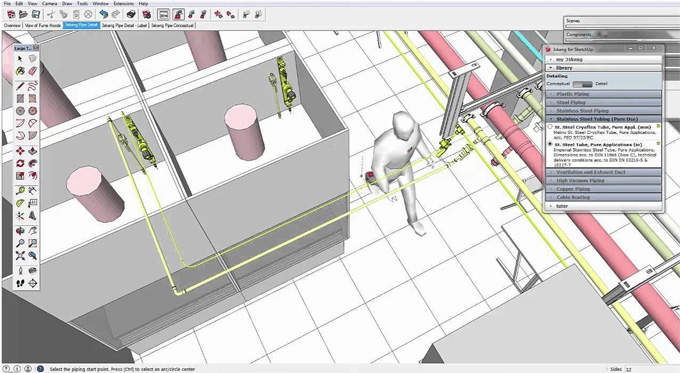
Task: Open the Edit menu
Action: coord(20,3)
